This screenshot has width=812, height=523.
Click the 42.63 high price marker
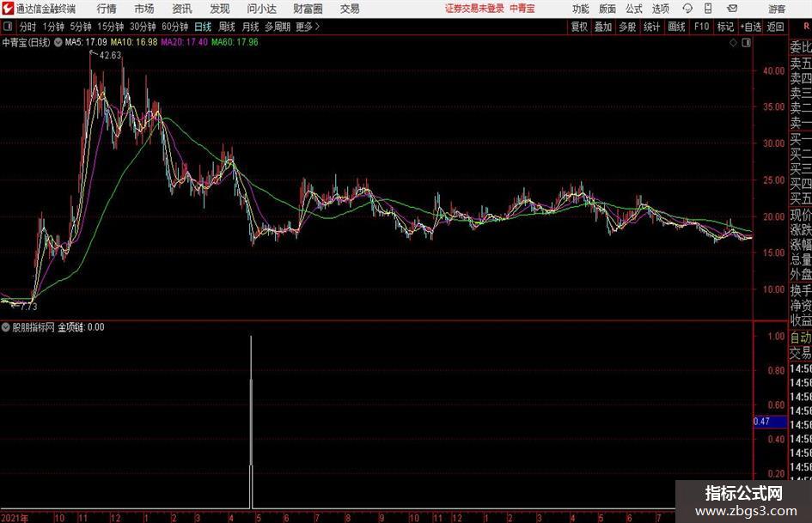[110, 56]
